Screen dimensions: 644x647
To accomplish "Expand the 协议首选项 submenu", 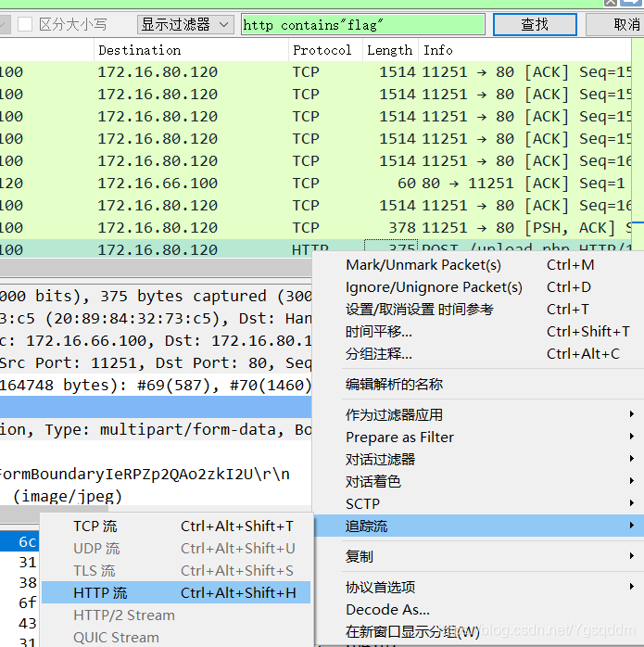I will click(x=478, y=588).
